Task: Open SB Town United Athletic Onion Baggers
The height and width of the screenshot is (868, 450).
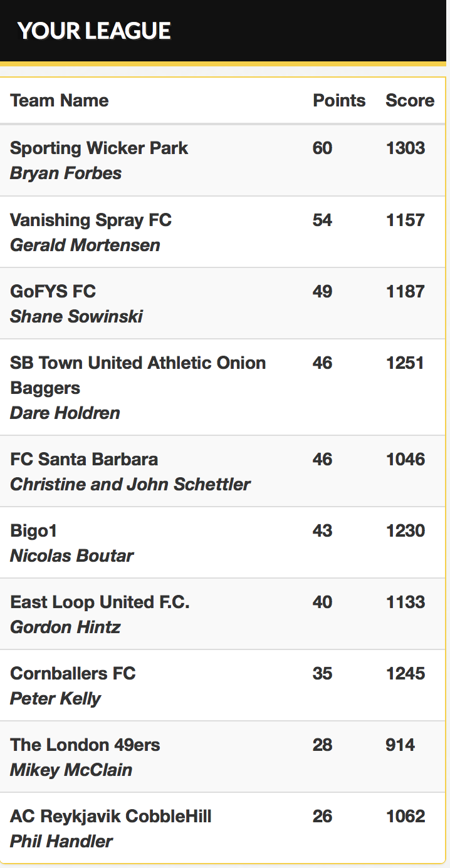Action: [x=138, y=375]
